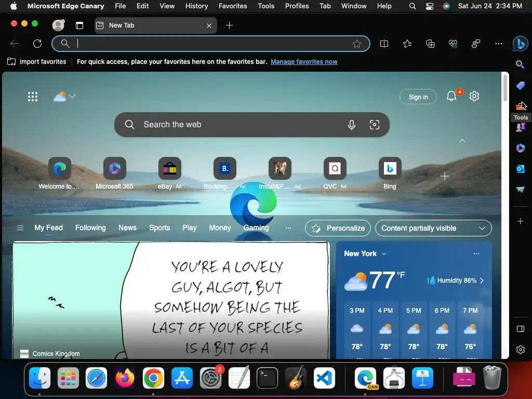Open page settings gear on new tab
The image size is (532, 399).
click(x=474, y=96)
